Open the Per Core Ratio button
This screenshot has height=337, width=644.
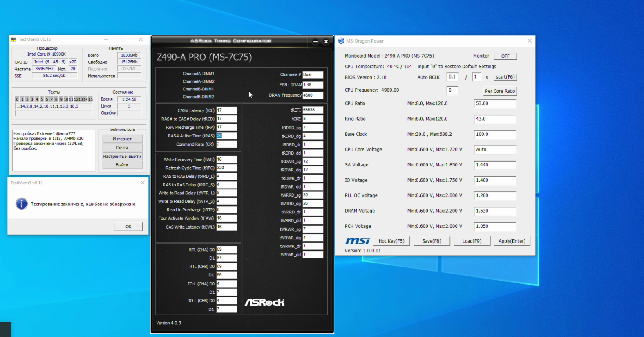[x=500, y=91]
